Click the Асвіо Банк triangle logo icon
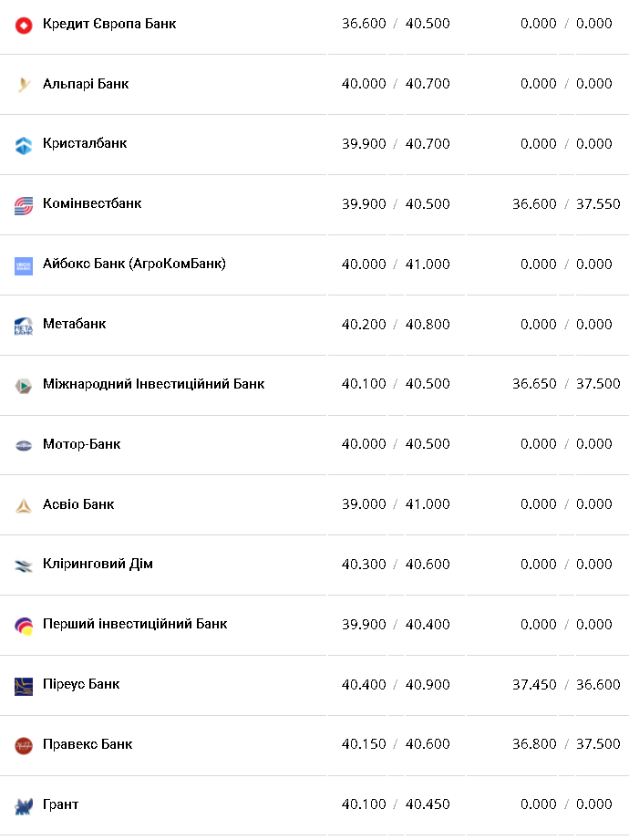Screen dimensions: 629x840 (24, 505)
